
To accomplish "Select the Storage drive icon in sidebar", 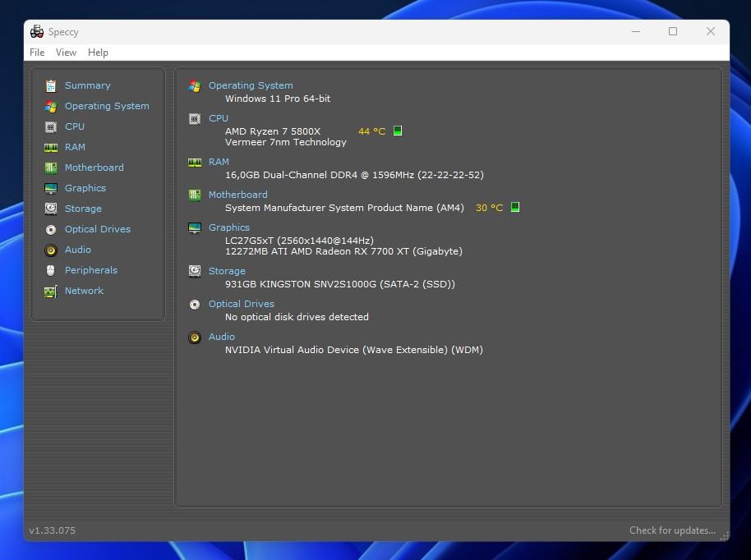I will tap(51, 209).
